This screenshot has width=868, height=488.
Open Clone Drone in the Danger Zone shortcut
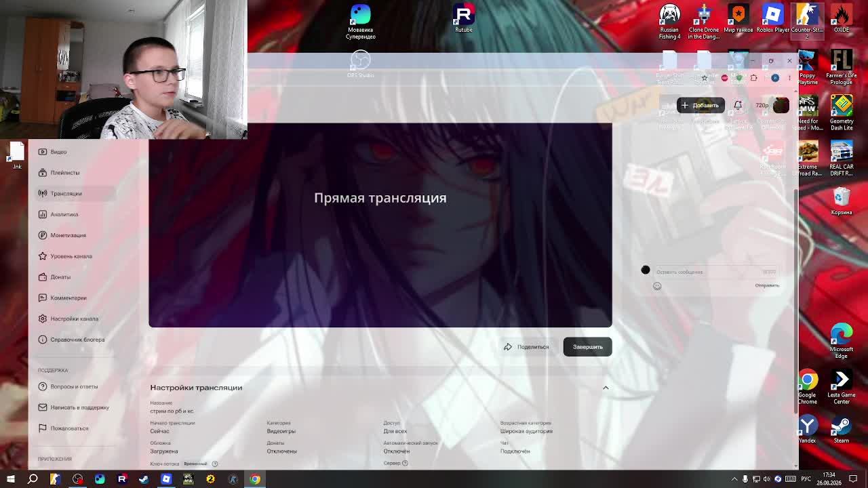coord(704,22)
